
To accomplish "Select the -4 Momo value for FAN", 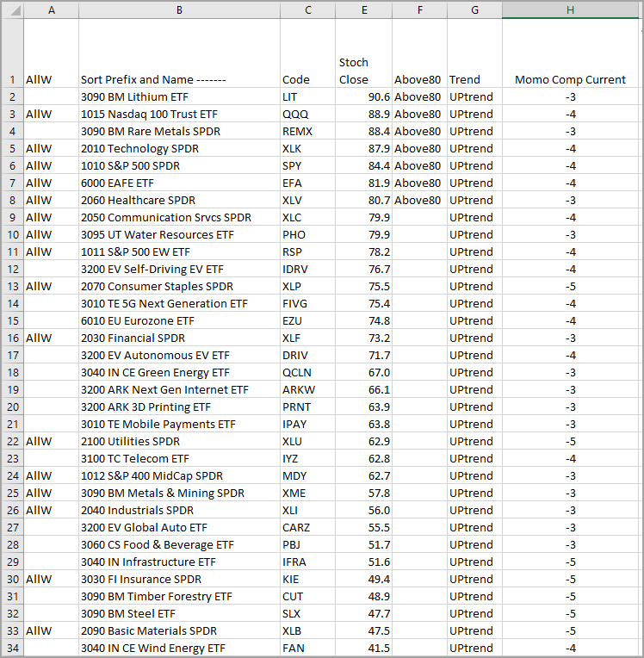I will [x=570, y=648].
